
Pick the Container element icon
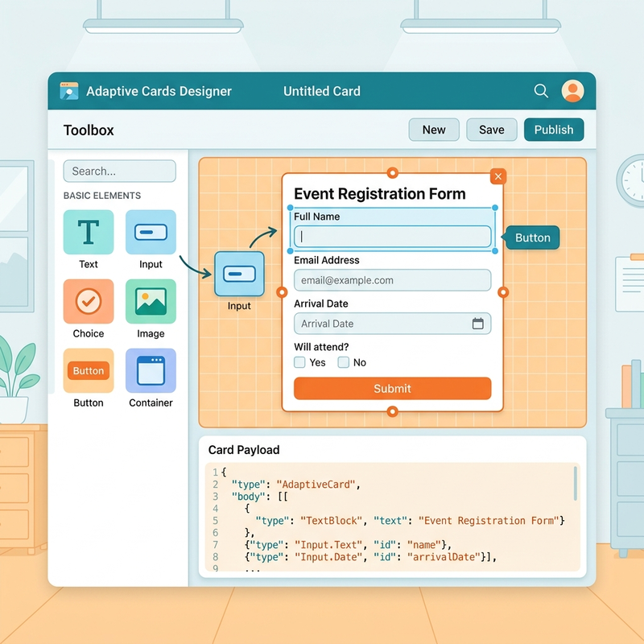point(151,371)
